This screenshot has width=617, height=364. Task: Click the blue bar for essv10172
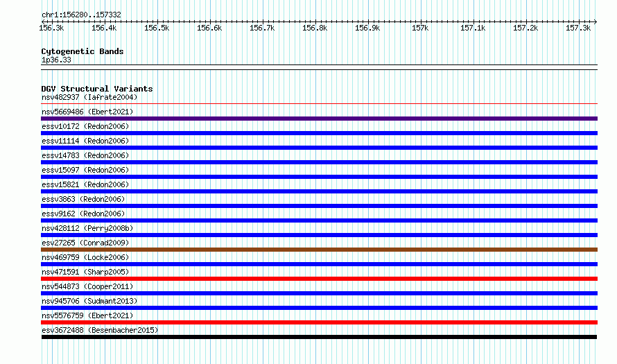[x=319, y=133]
